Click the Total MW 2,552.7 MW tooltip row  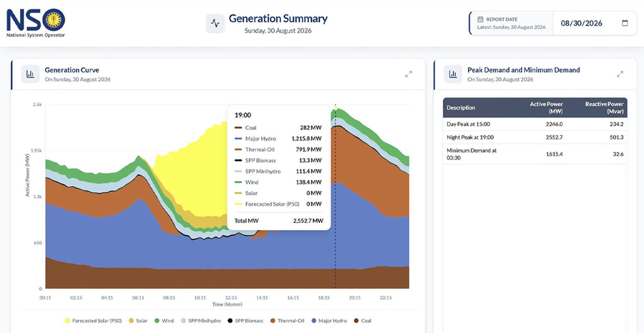(279, 221)
